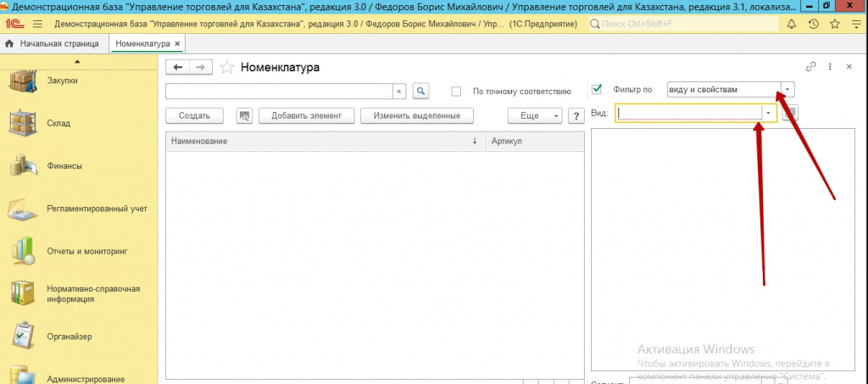Open Вид selection list button
The height and width of the screenshot is (384, 868).
[x=792, y=113]
